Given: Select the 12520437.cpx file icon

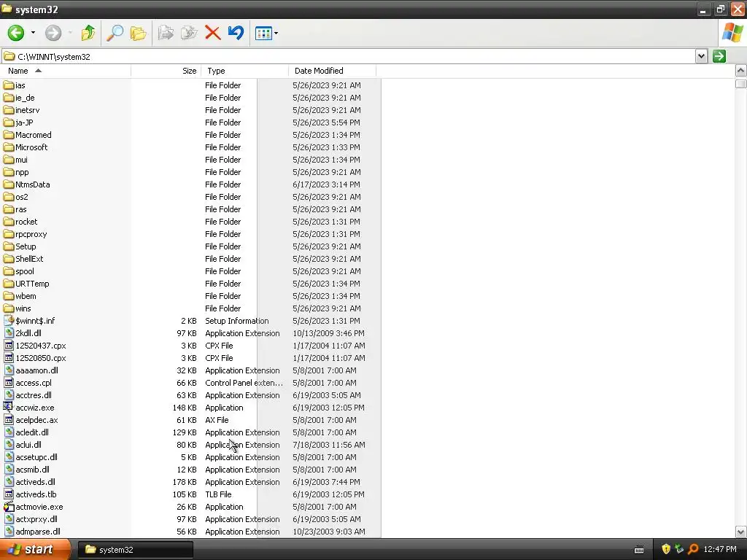Looking at the screenshot, I should point(9,345).
